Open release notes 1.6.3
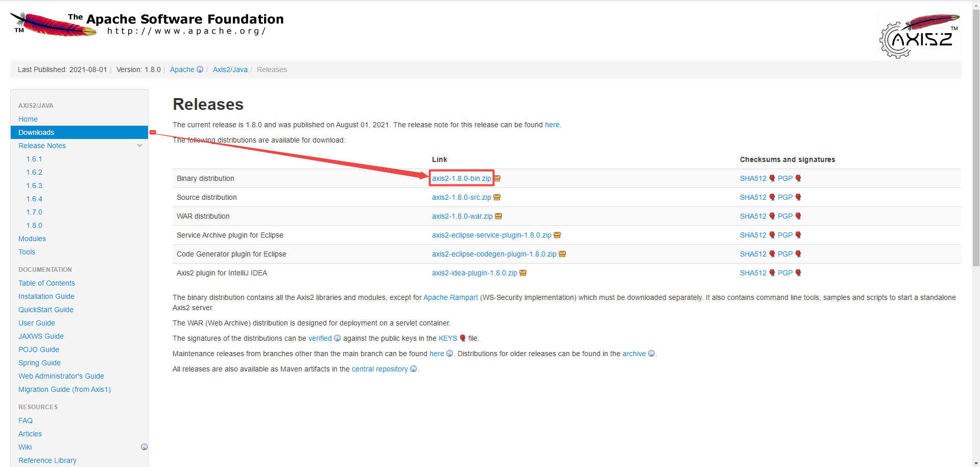Screen dimensions: 980x467 coord(34,185)
